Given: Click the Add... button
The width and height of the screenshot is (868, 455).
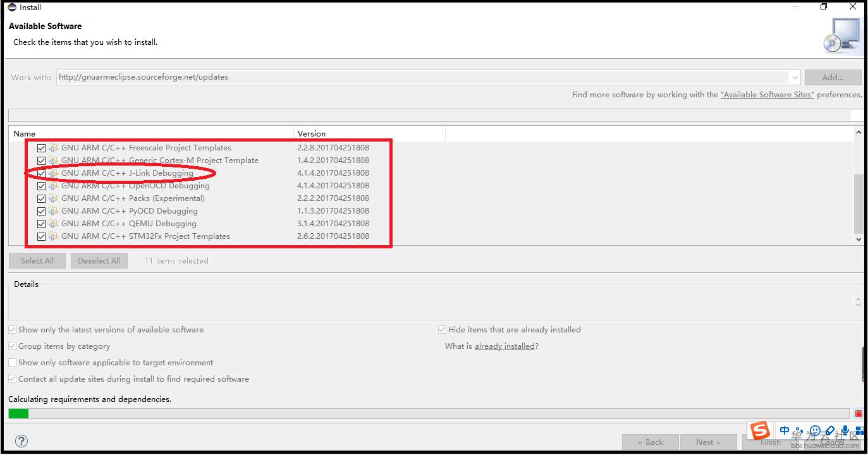Looking at the screenshot, I should click(833, 78).
